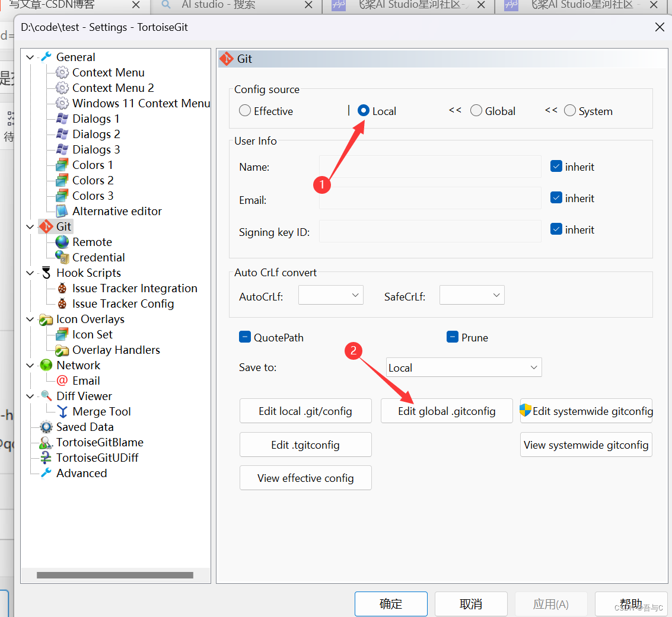The image size is (672, 617).
Task: Click the TortoiseGitUDiff icon
Action: click(x=46, y=458)
